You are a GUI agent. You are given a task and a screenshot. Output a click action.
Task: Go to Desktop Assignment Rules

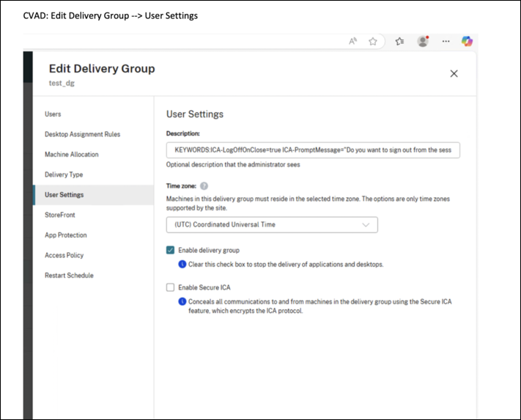click(82, 134)
